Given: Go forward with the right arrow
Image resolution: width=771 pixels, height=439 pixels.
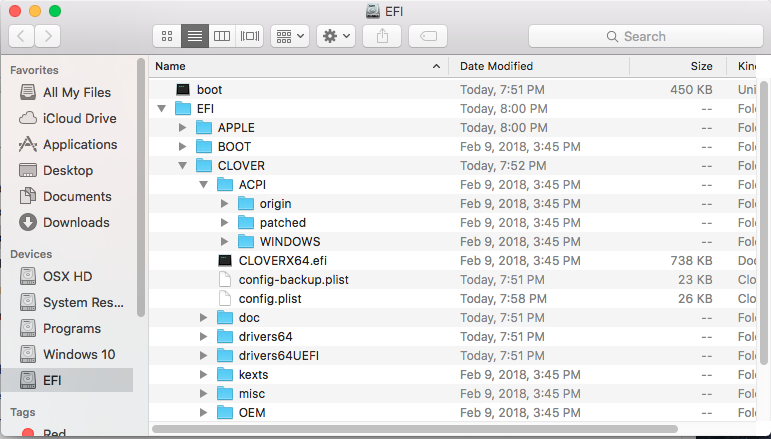Looking at the screenshot, I should [x=48, y=36].
